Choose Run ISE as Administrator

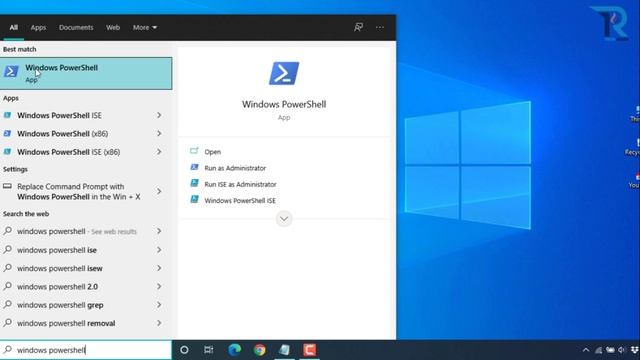coord(240,184)
